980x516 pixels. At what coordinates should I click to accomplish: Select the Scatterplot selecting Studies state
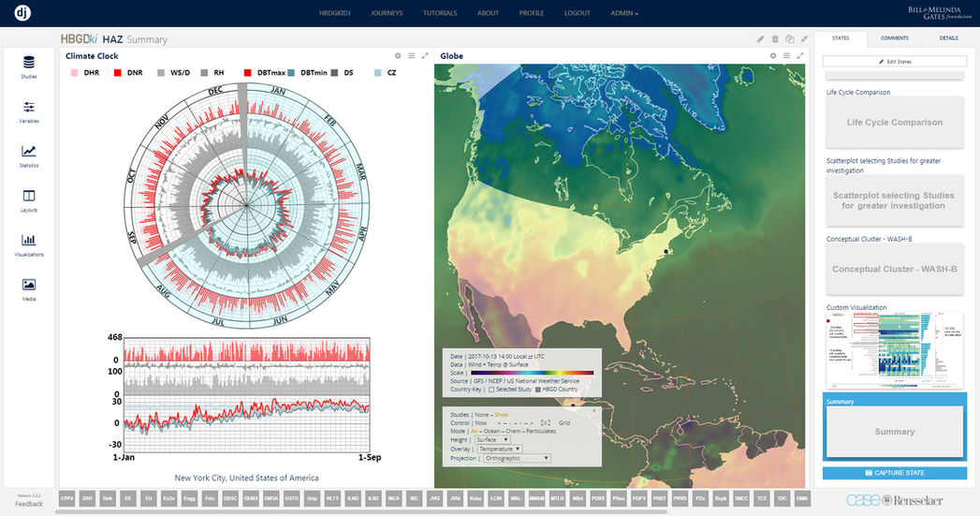(895, 200)
